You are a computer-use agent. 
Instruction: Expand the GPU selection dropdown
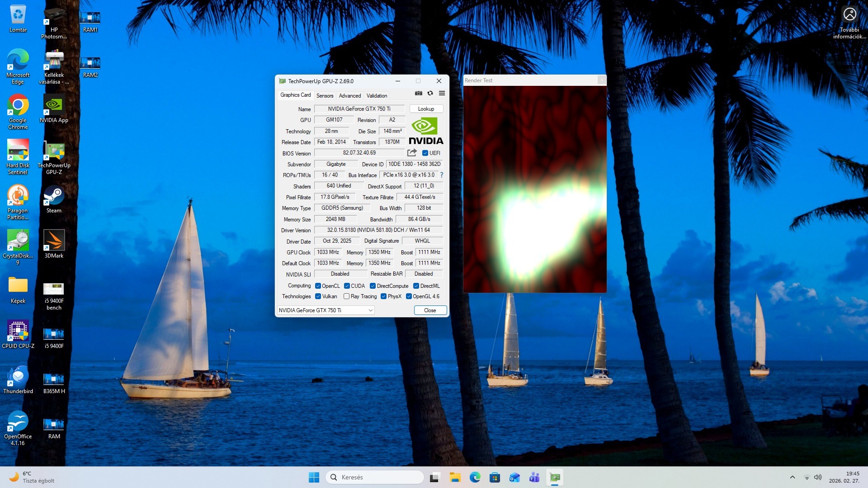click(370, 310)
